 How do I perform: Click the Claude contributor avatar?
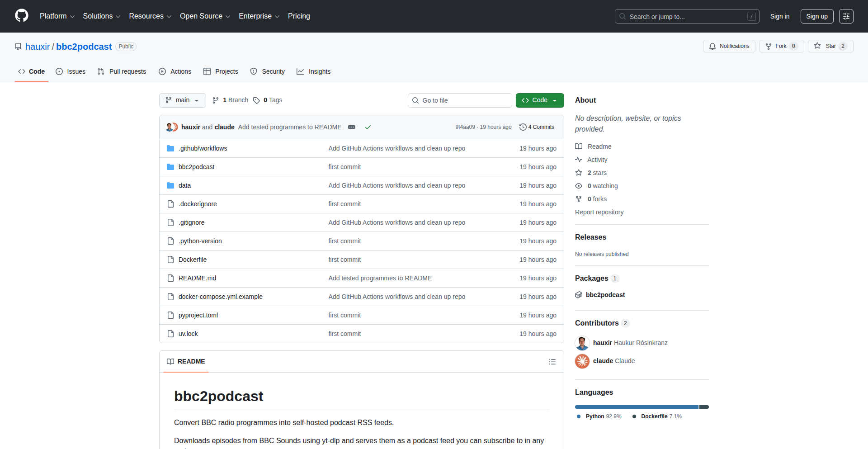(x=582, y=361)
